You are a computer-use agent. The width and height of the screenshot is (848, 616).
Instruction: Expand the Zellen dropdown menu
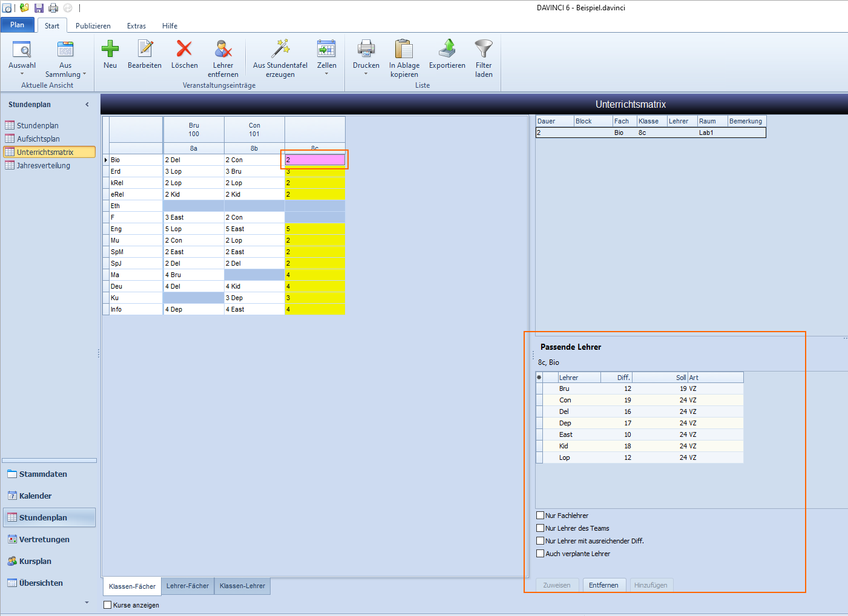coord(326,74)
